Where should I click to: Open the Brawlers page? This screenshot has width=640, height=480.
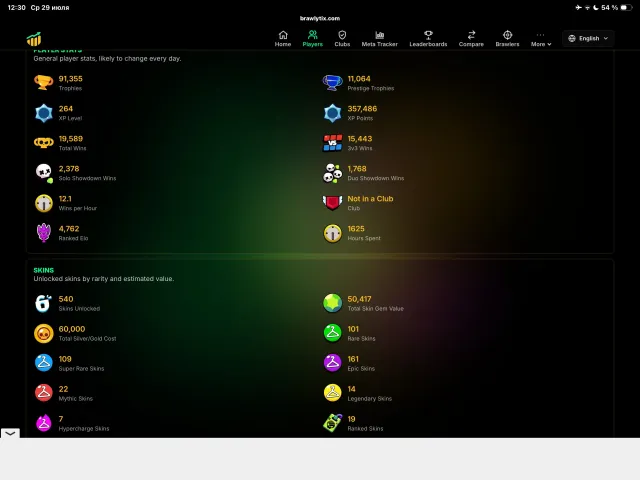pyautogui.click(x=507, y=39)
